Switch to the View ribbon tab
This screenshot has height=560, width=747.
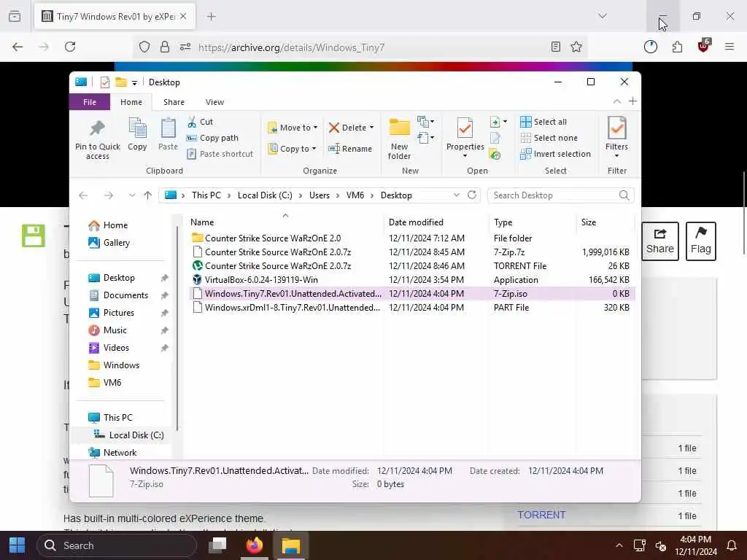[214, 102]
